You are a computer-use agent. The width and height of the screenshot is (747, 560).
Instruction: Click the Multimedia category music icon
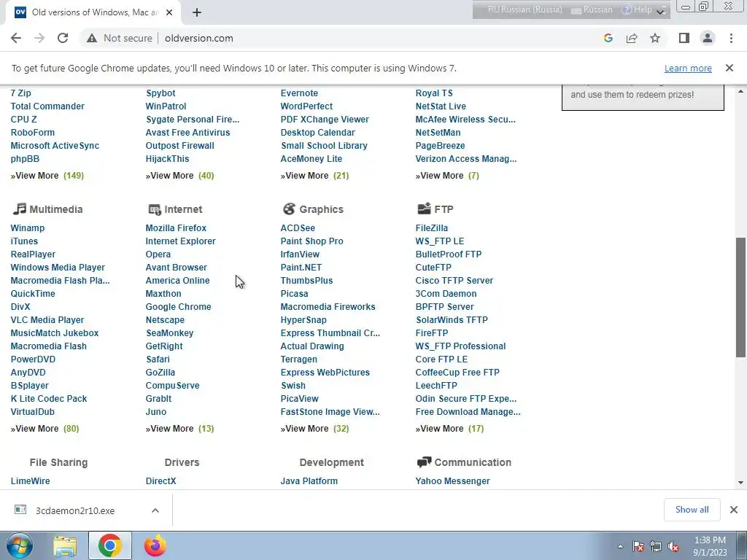pyautogui.click(x=19, y=209)
